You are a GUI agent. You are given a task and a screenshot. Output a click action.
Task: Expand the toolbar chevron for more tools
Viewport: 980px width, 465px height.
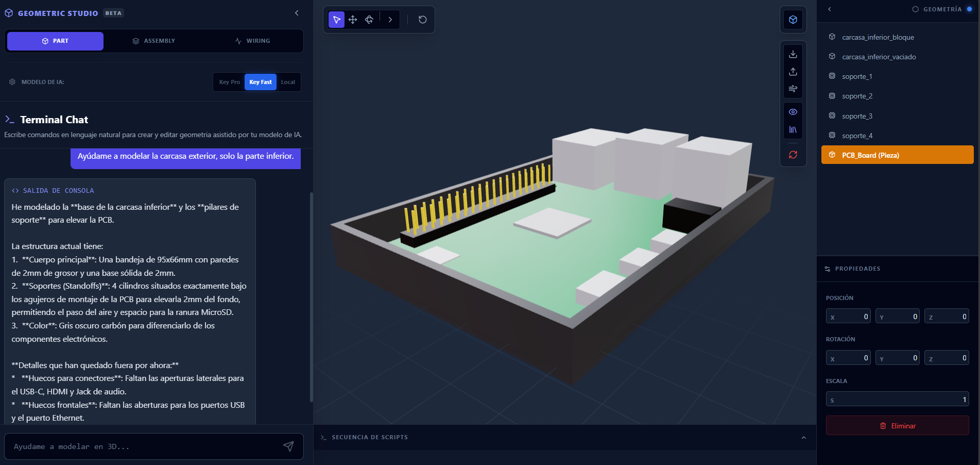[x=390, y=20]
